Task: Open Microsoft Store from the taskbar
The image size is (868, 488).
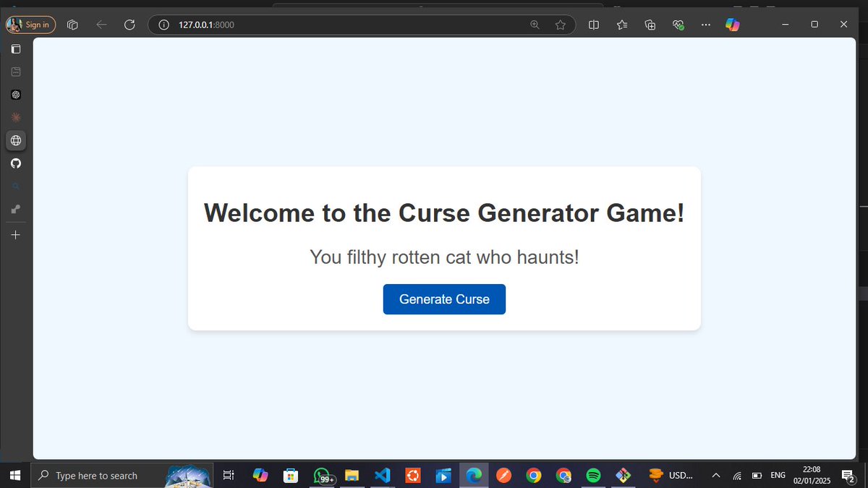Action: tap(291, 476)
